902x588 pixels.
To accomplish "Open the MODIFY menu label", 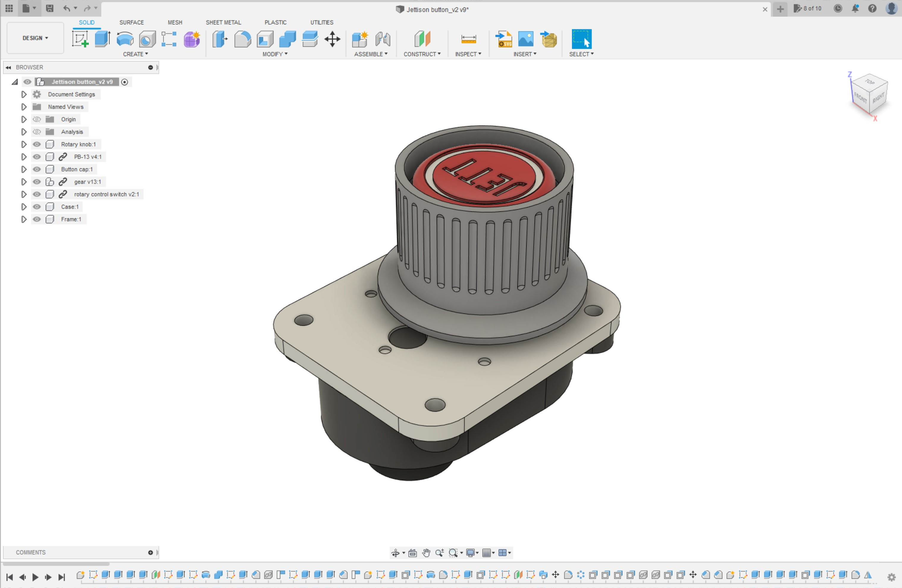I will pos(275,54).
